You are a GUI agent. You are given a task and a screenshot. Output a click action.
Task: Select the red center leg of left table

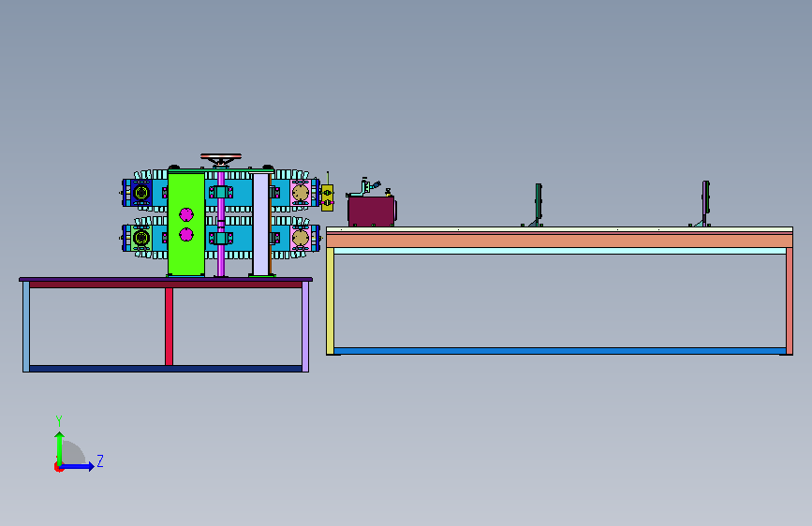[x=169, y=327]
